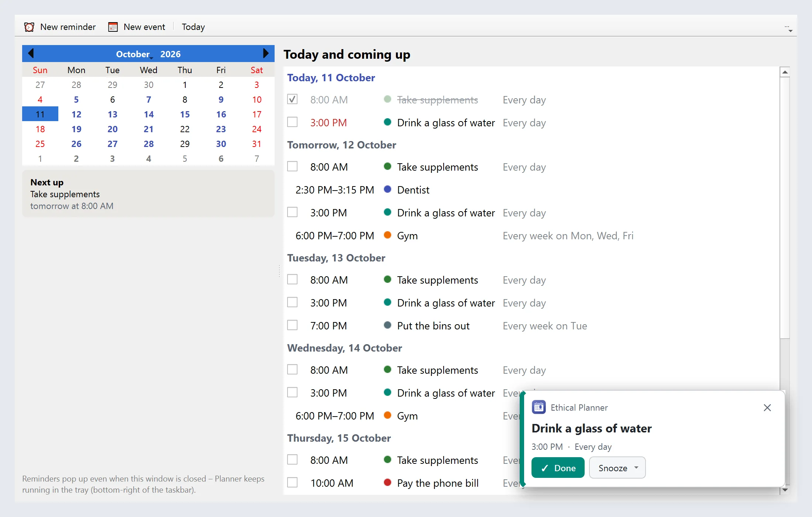Click the year 2026 in the calendar header

(x=170, y=54)
